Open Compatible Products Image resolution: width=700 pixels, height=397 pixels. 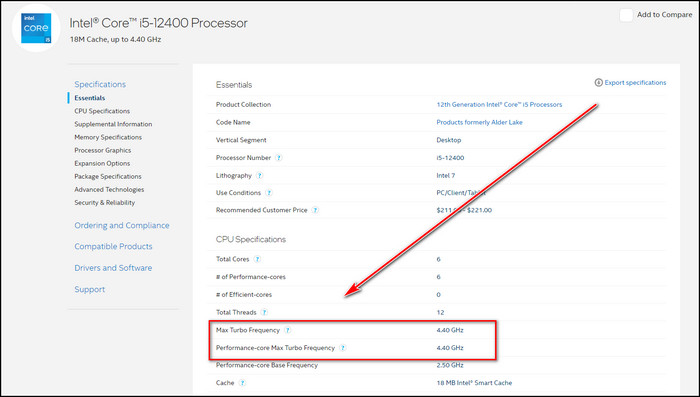point(113,247)
